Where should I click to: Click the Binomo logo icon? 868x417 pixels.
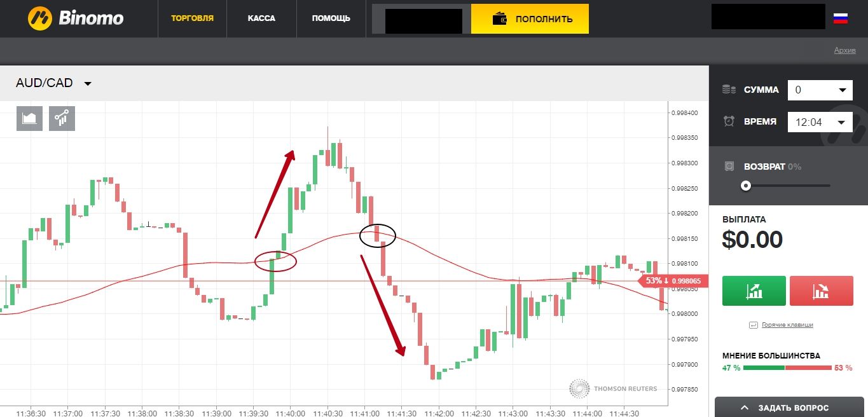[x=39, y=18]
